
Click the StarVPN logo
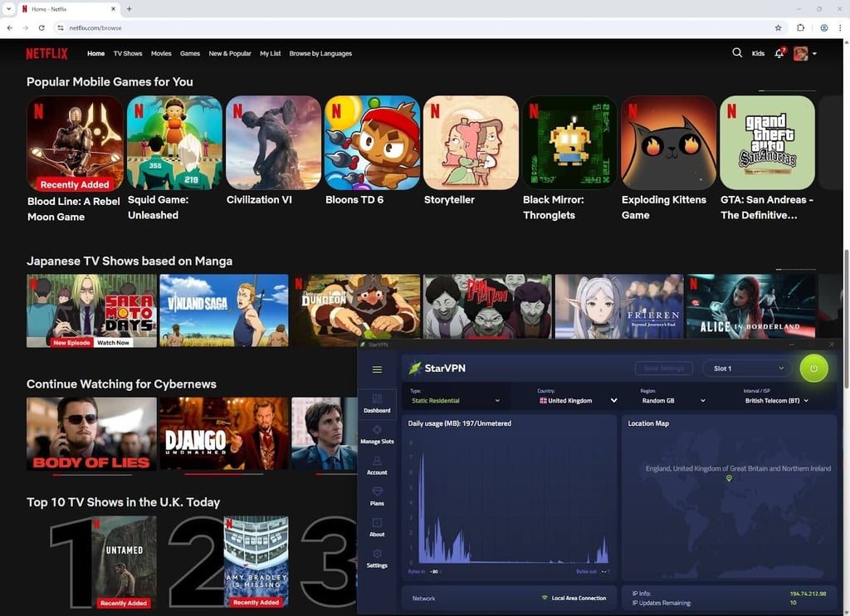437,369
